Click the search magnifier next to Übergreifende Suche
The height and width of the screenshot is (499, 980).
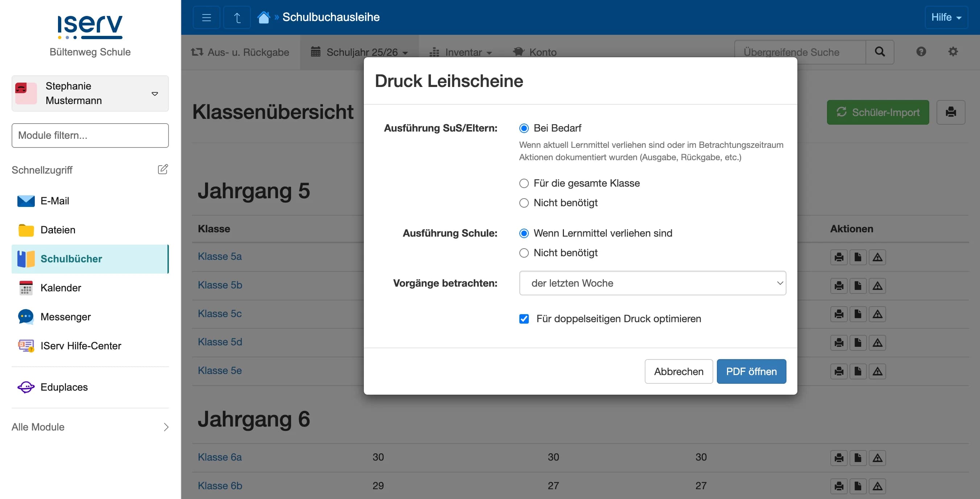[880, 52]
